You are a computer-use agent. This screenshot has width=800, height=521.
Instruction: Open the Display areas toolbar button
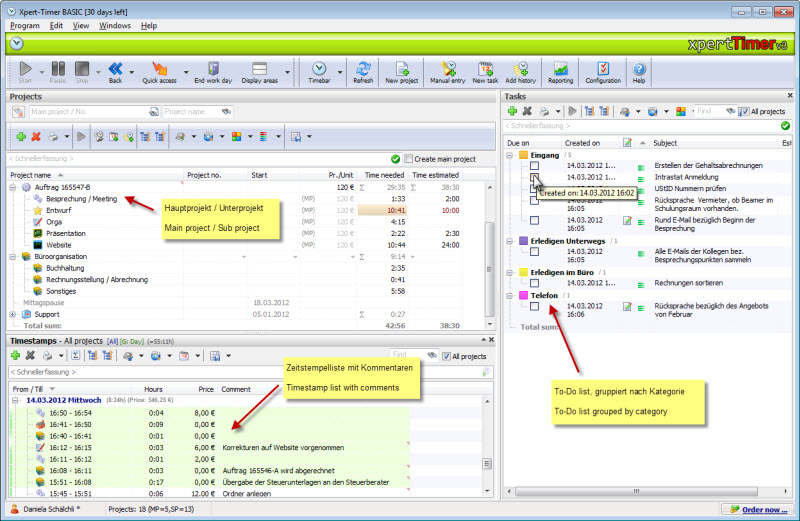(x=260, y=72)
